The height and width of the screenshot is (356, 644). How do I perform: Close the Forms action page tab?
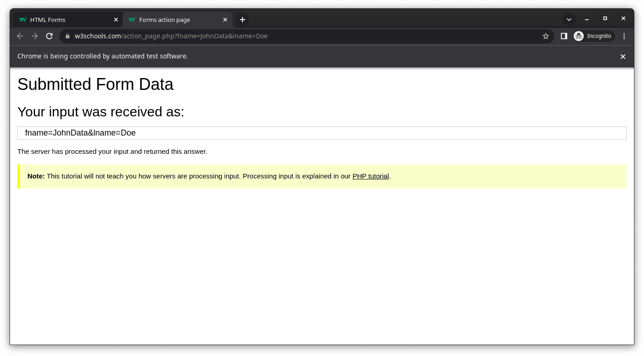225,20
